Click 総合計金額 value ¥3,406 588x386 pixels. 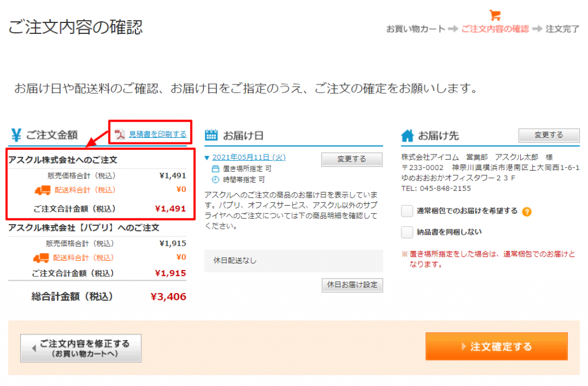[168, 297]
